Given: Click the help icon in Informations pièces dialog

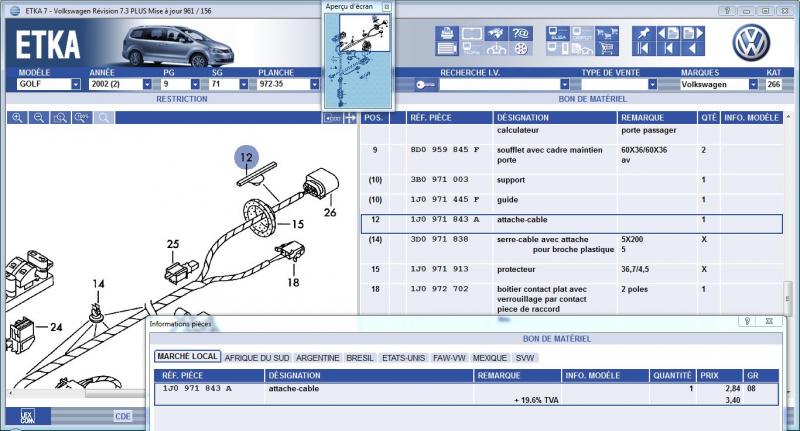Looking at the screenshot, I should tap(747, 321).
